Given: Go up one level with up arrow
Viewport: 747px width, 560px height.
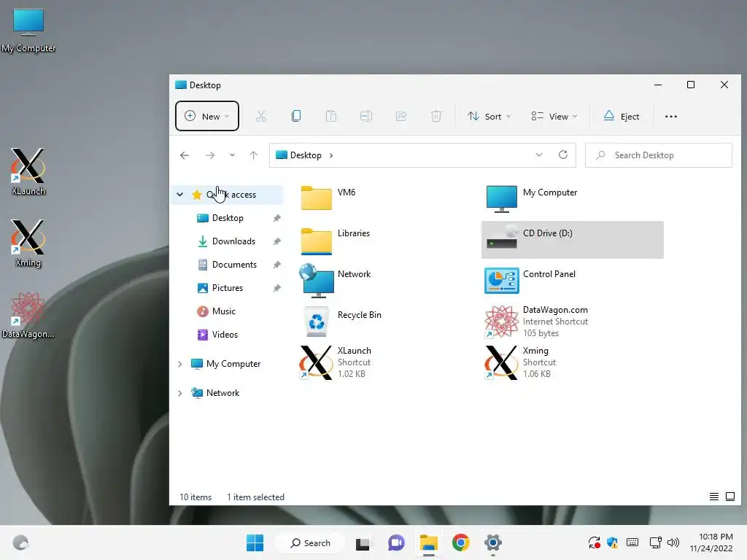Looking at the screenshot, I should (x=253, y=155).
